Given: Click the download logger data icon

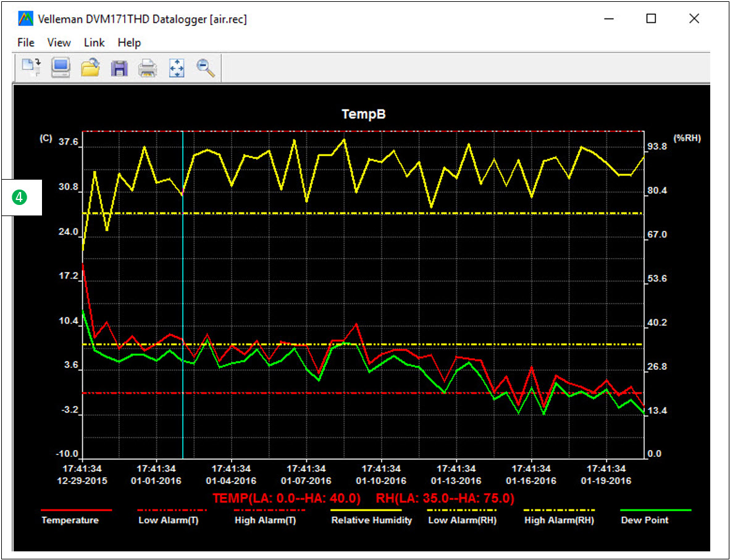Looking at the screenshot, I should pyautogui.click(x=31, y=67).
